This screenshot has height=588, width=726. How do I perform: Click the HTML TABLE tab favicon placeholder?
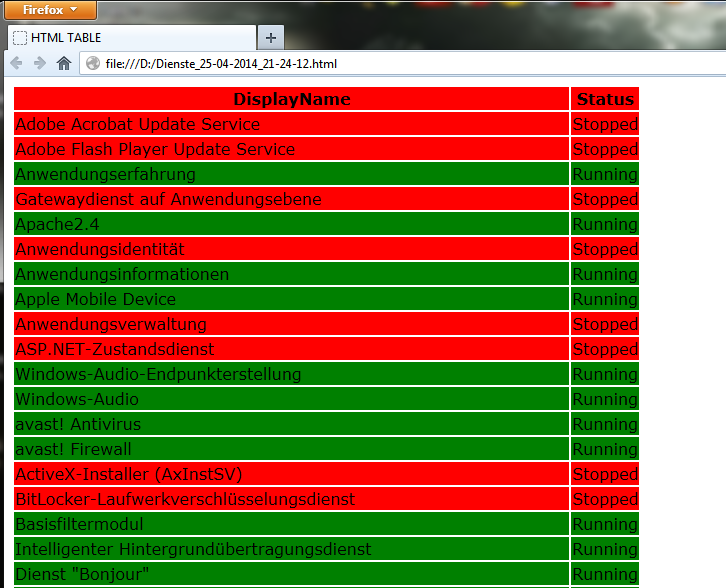pyautogui.click(x=20, y=38)
